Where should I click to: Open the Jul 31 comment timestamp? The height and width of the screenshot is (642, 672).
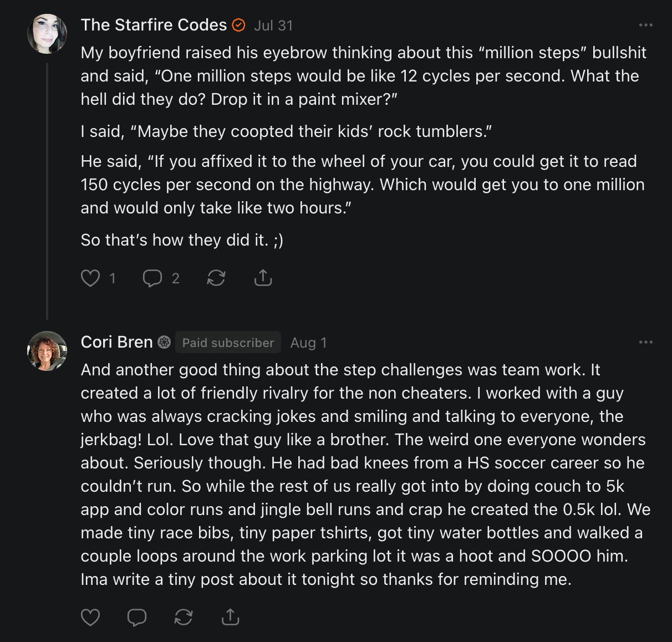coord(273,26)
